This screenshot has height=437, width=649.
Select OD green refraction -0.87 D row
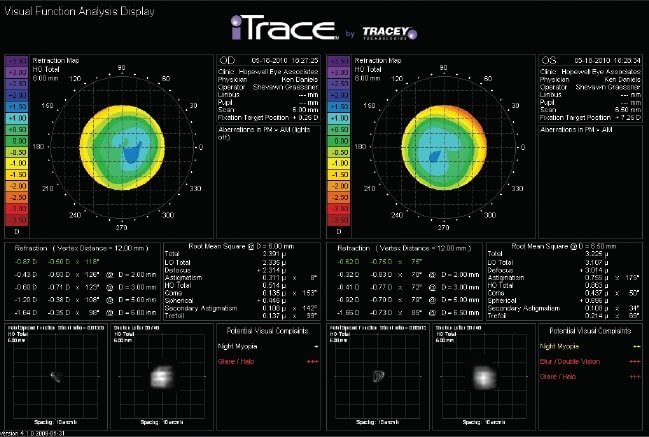point(57,262)
